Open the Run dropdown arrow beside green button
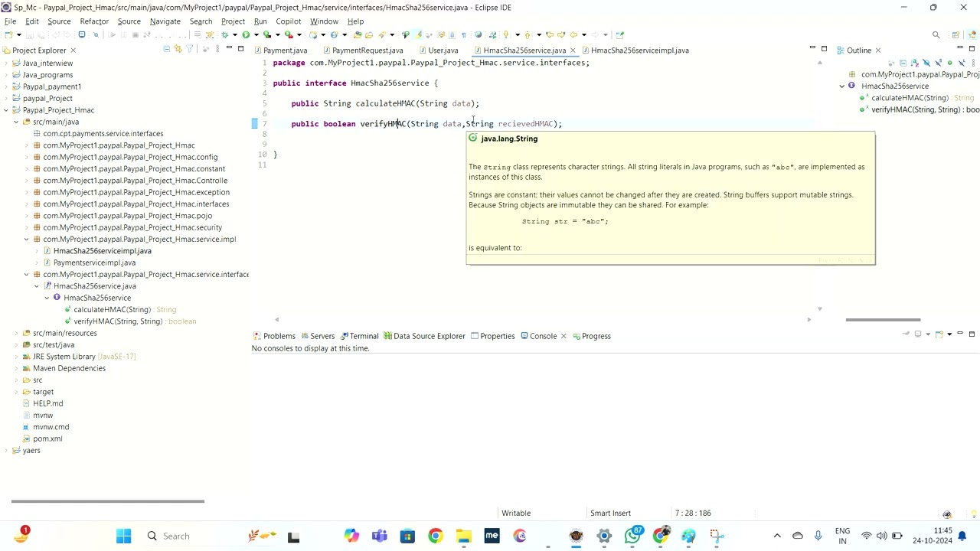Viewport: 980px width, 551px height. click(256, 34)
